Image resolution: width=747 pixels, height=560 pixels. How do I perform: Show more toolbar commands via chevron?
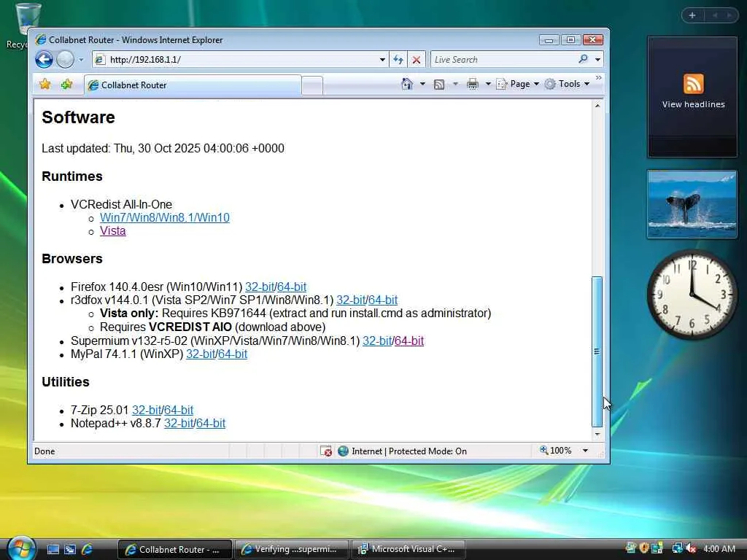point(598,77)
